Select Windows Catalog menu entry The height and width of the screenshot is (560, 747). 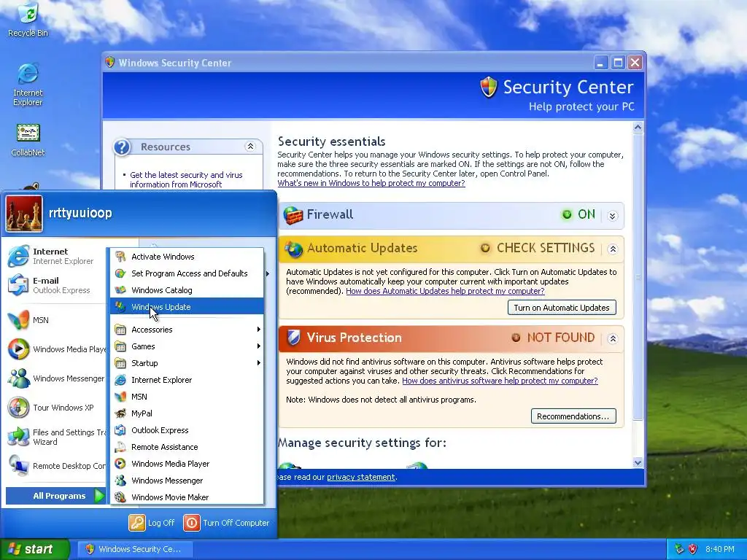pos(187,290)
